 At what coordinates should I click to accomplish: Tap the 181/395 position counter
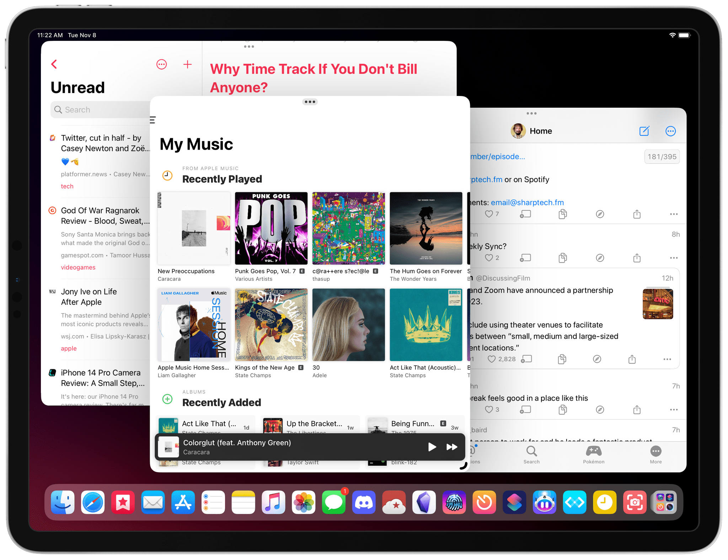tap(662, 157)
